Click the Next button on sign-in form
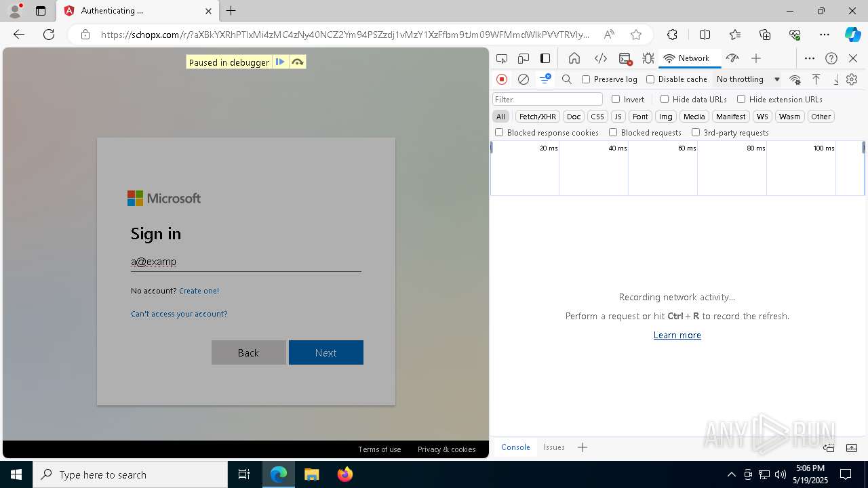The image size is (868, 488). click(x=326, y=352)
